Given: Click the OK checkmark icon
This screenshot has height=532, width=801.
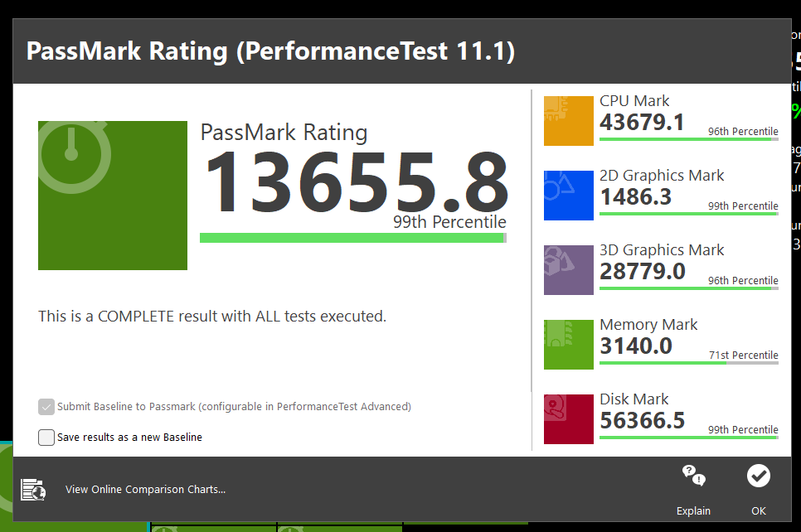Looking at the screenshot, I should coord(759,476).
